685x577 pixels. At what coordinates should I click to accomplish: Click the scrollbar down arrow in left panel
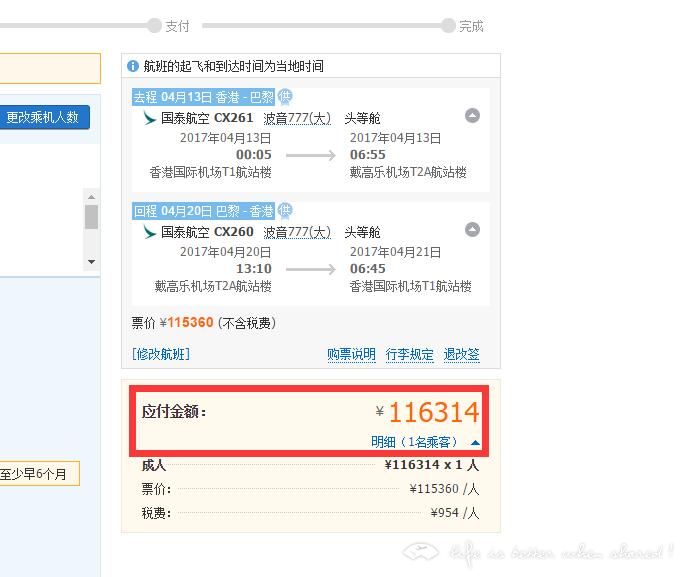pyautogui.click(x=91, y=262)
